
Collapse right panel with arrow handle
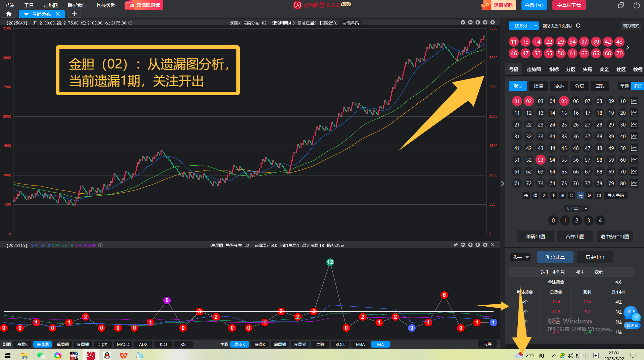(502, 184)
